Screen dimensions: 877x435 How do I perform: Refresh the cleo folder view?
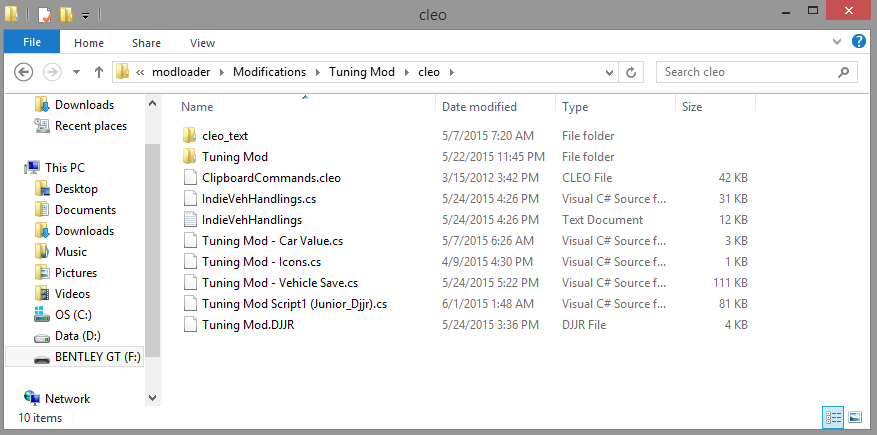631,72
